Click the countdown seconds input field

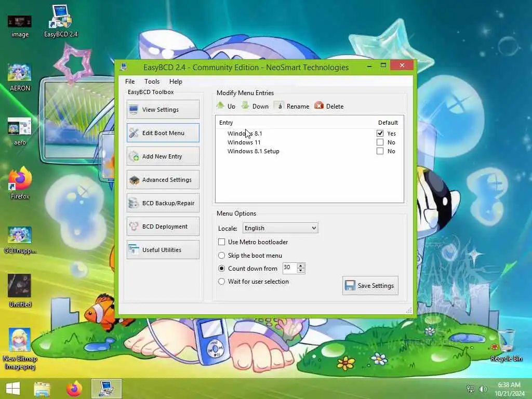[290, 268]
